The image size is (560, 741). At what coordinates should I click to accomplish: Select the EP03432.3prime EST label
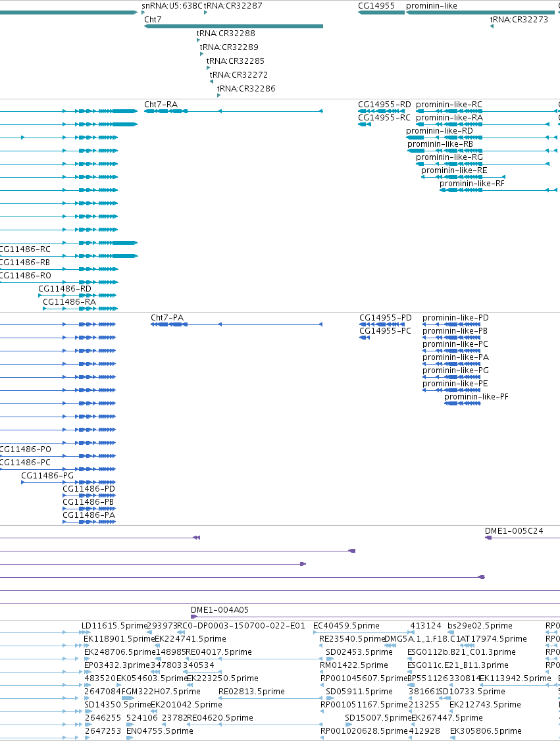tap(116, 665)
